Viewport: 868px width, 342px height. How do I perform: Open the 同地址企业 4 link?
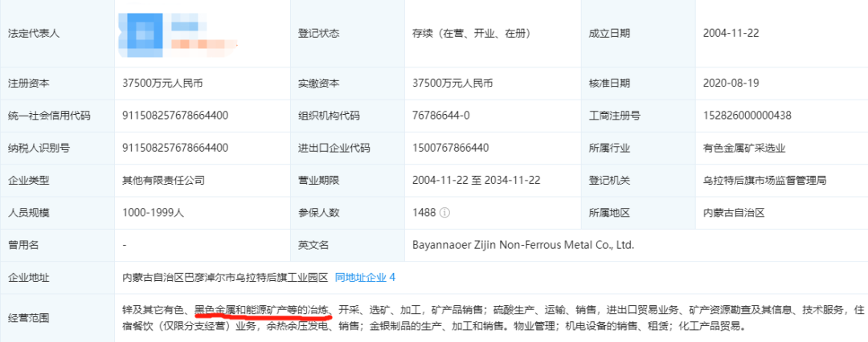pos(365,277)
